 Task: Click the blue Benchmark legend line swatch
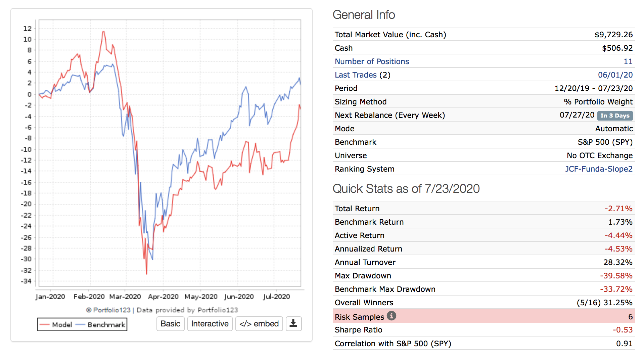click(x=81, y=325)
